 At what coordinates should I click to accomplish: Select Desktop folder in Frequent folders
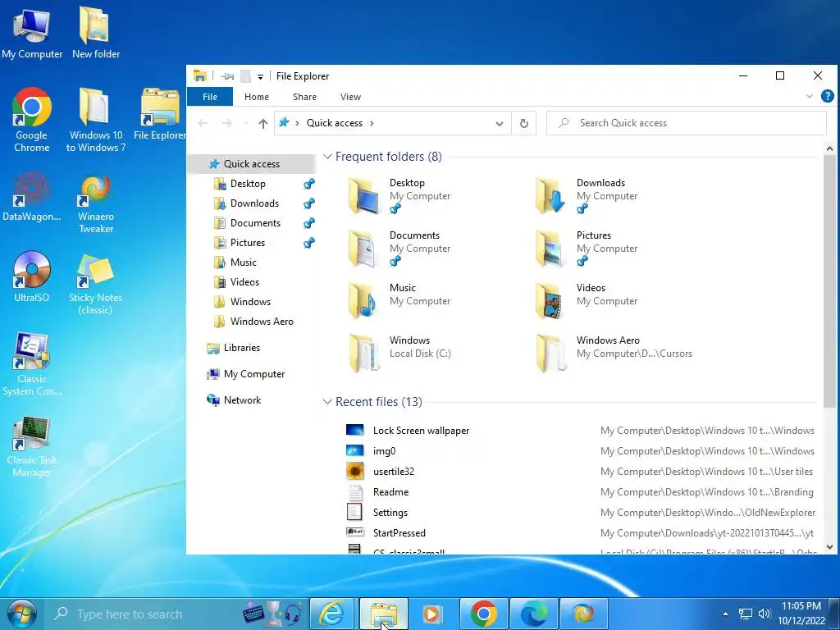point(399,196)
